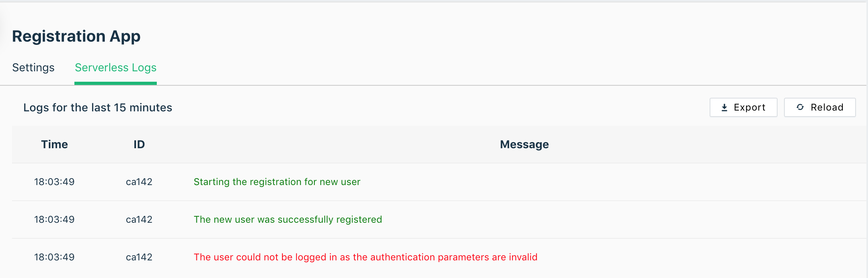
Task: Click the download icon in Export button
Action: click(x=724, y=107)
